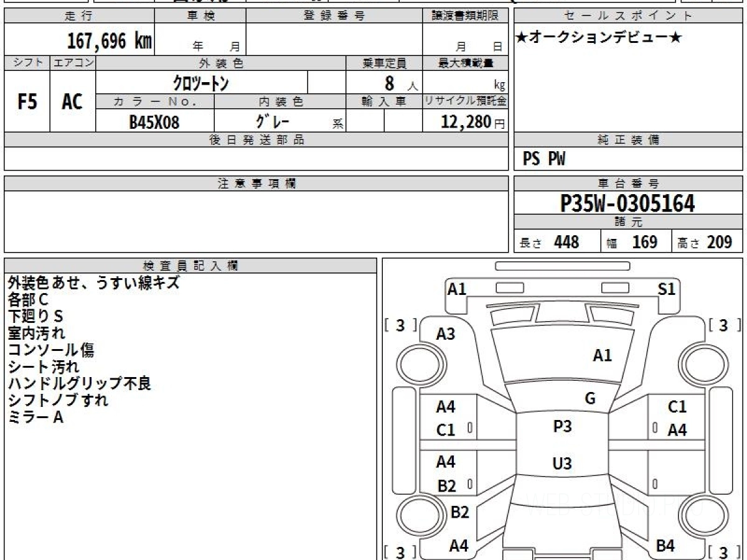Viewport: 747px width, 560px height.
Task: Click the 純正装備 header
Action: click(x=628, y=140)
